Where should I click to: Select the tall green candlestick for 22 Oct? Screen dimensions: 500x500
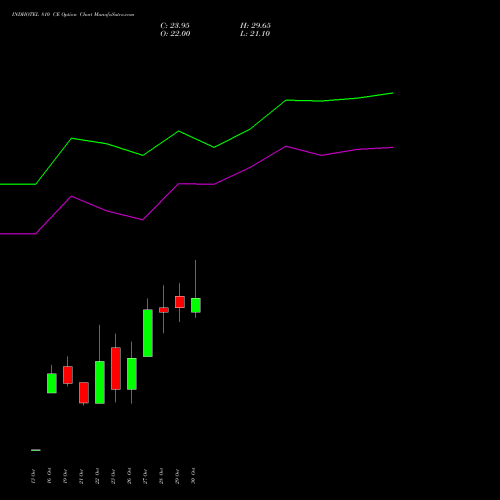click(x=100, y=382)
